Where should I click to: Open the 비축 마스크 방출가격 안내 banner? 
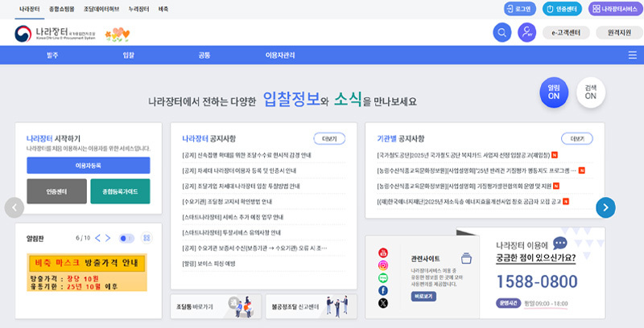(87, 273)
